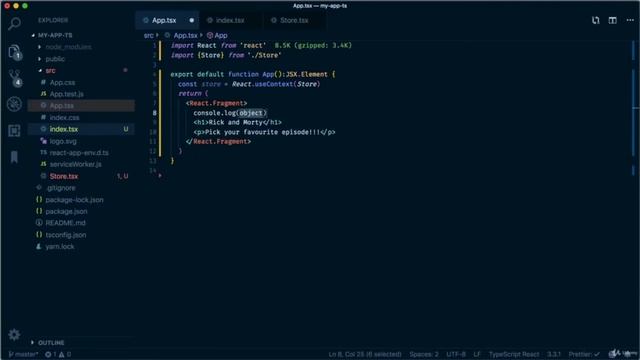Open serviceWorker.js file
The width and height of the screenshot is (640, 360).
(x=76, y=164)
